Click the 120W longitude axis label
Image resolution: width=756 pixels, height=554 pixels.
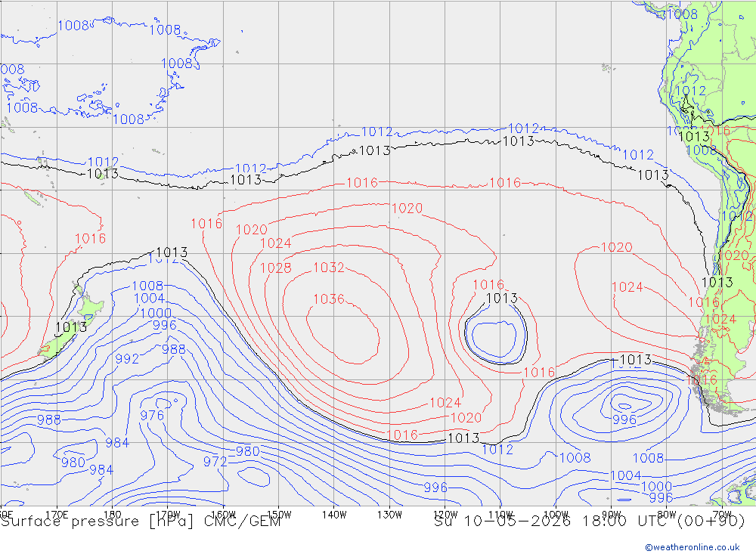[445, 515]
